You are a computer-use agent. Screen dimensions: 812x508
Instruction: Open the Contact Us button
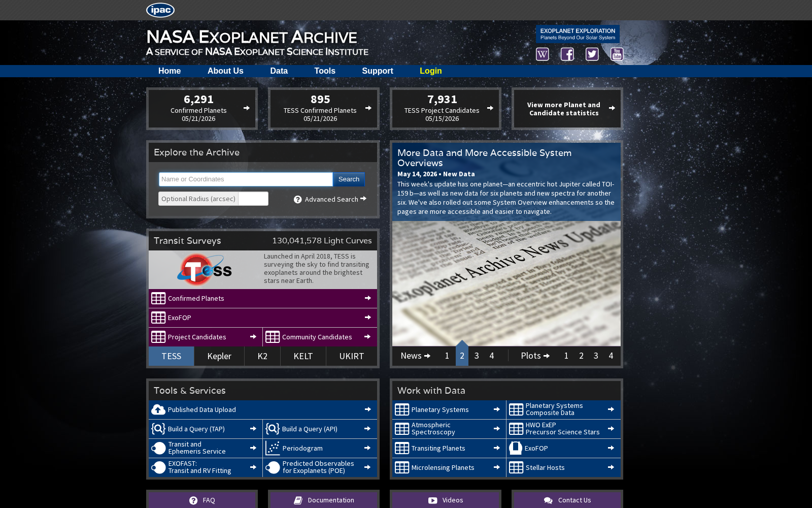567,500
